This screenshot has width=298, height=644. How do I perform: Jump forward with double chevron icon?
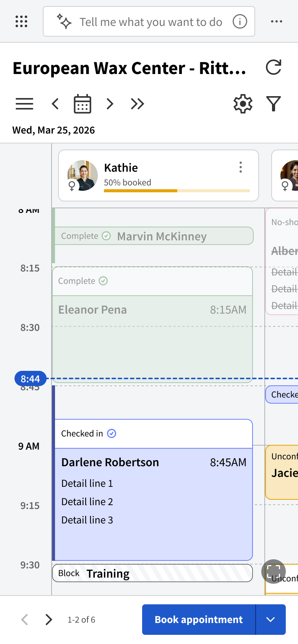coord(138,104)
